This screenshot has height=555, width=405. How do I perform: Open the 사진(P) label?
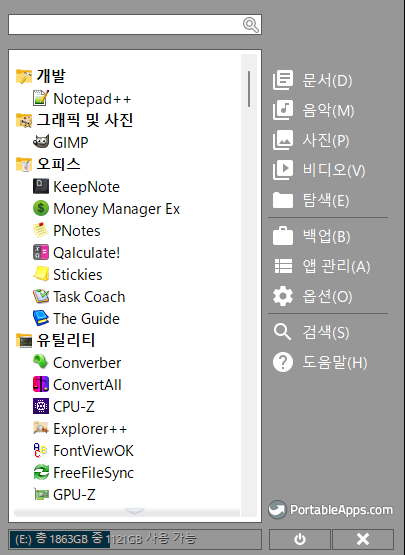tap(326, 141)
